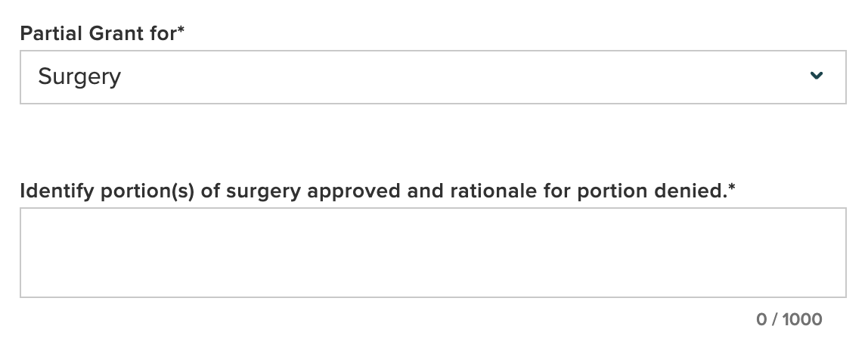
Task: Click the empty middle of the Surgery select box
Action: pyautogui.click(x=454, y=77)
